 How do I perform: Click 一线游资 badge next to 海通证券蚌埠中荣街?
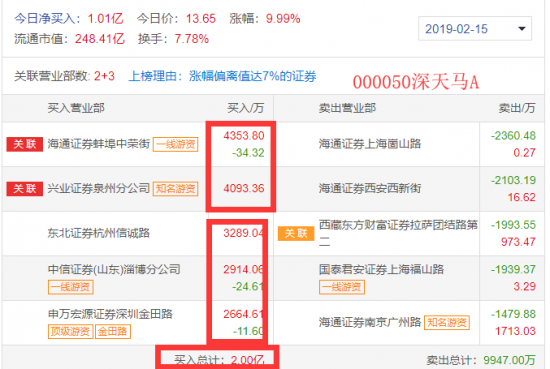click(175, 144)
